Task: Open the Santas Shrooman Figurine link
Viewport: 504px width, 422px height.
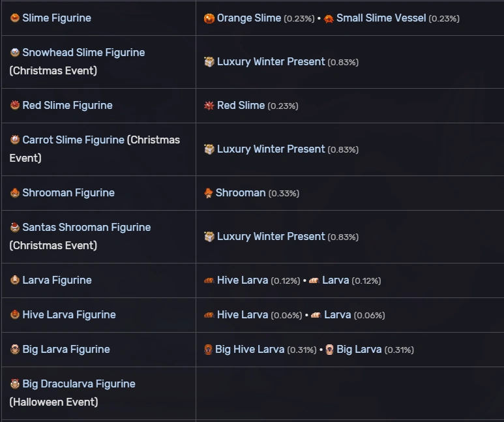Action: tap(86, 228)
